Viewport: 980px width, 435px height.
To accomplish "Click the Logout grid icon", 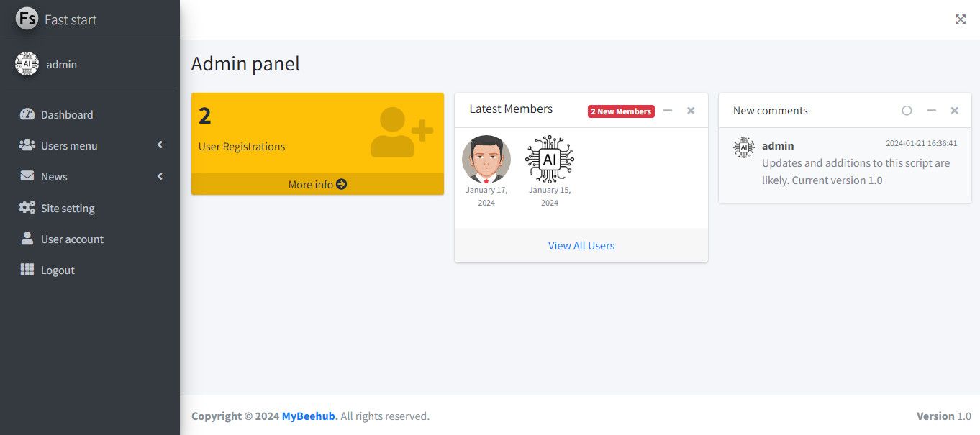I will pyautogui.click(x=27, y=270).
